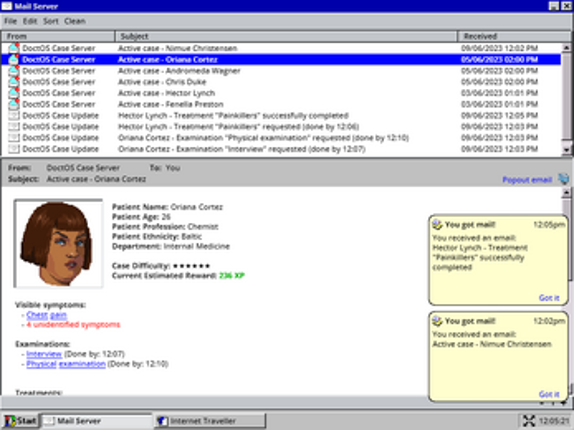Click Oriana Cortez patient portrait

[58, 244]
